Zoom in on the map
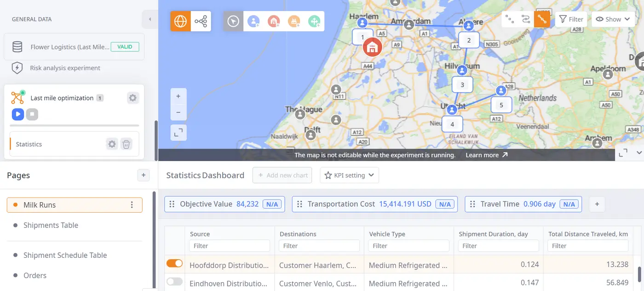Viewport: 644px width, 291px height. [178, 97]
